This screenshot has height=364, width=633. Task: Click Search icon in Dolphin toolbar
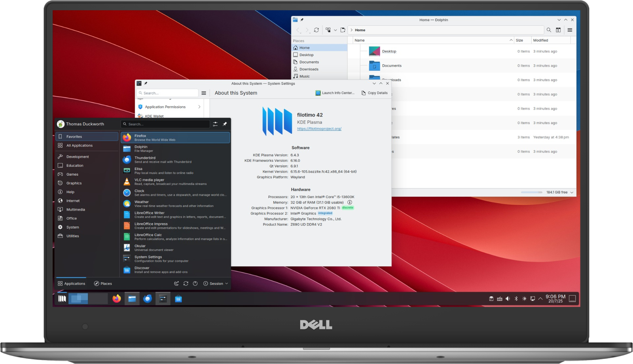point(549,30)
